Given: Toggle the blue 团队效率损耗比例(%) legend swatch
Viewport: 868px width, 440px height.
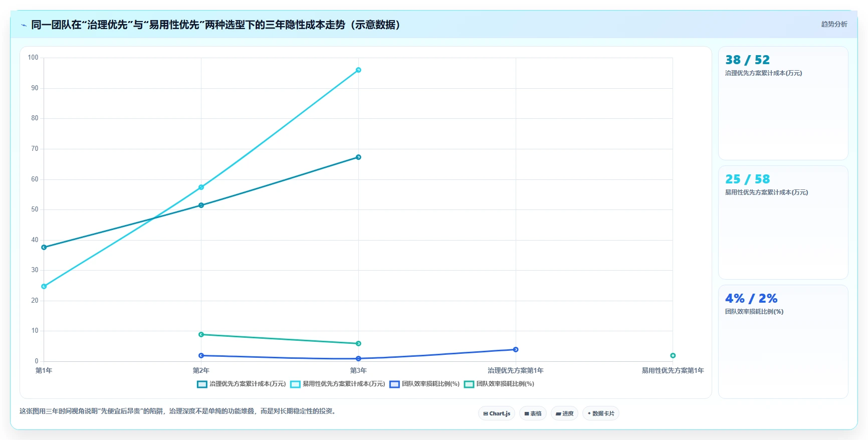Looking at the screenshot, I should [394, 384].
